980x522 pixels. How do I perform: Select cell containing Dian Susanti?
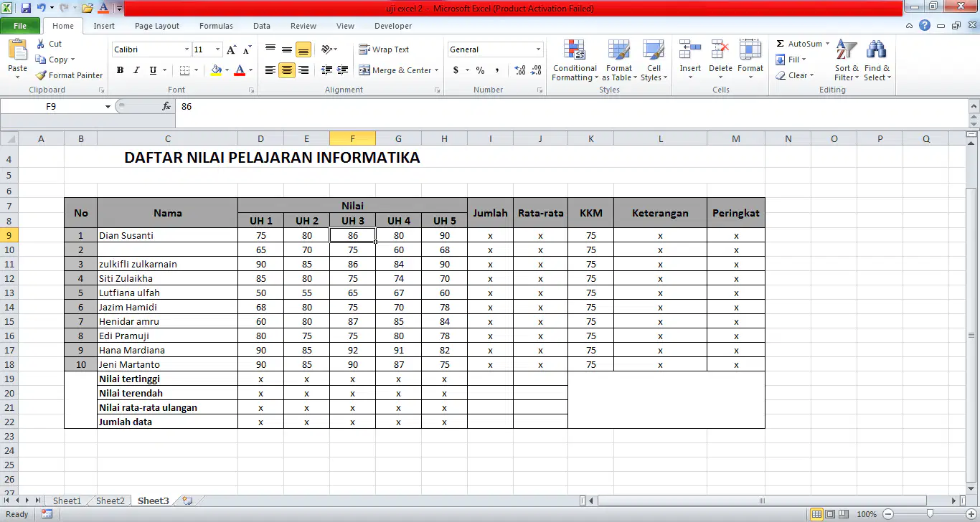click(x=167, y=235)
